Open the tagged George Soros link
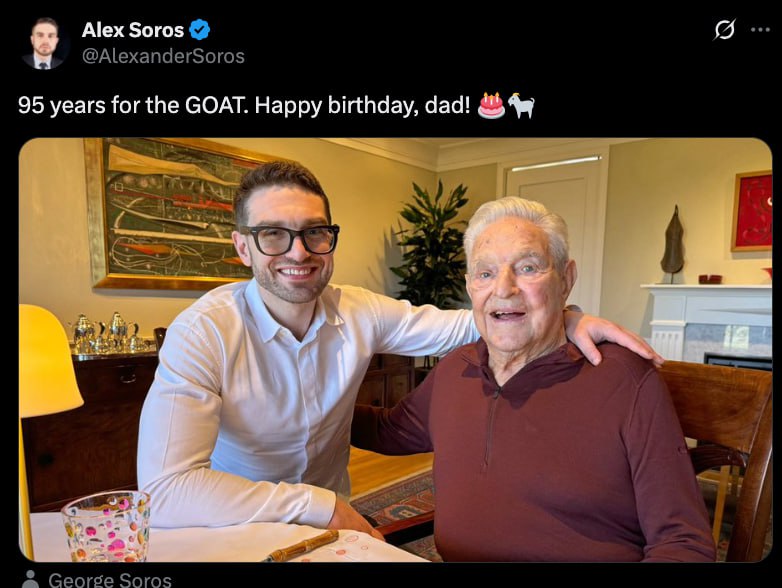The width and height of the screenshot is (782, 588). pos(110,580)
